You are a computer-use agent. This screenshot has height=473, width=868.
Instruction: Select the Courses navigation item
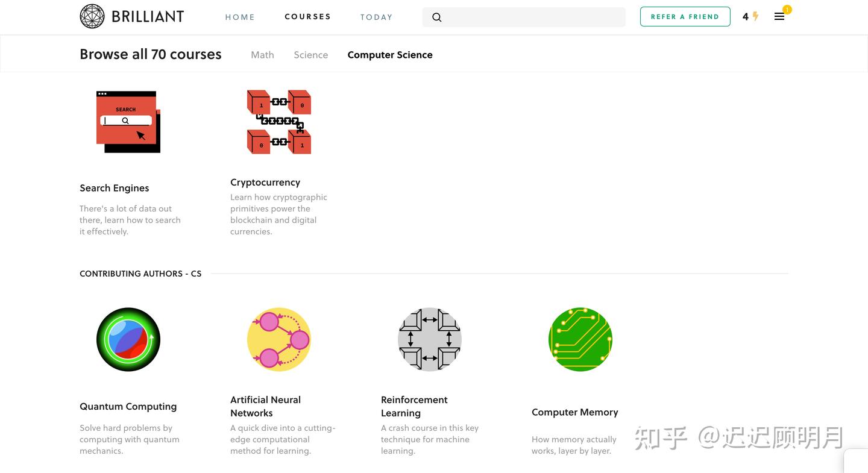(x=307, y=17)
